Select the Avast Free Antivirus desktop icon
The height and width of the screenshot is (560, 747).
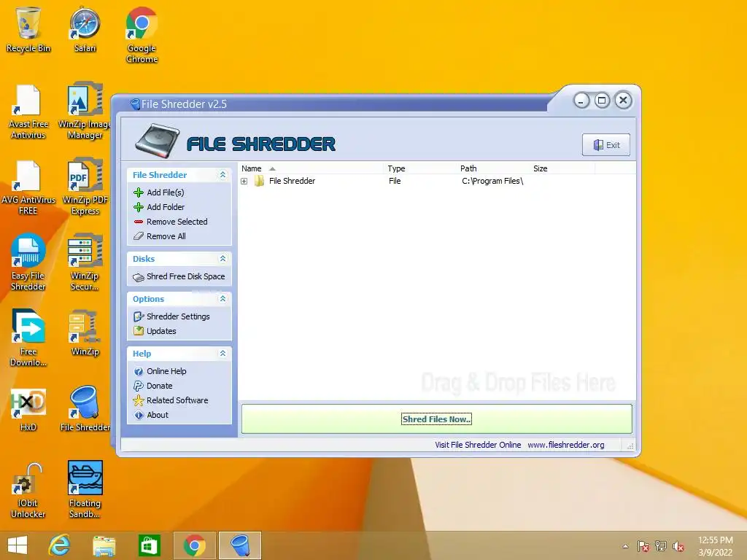(x=28, y=112)
